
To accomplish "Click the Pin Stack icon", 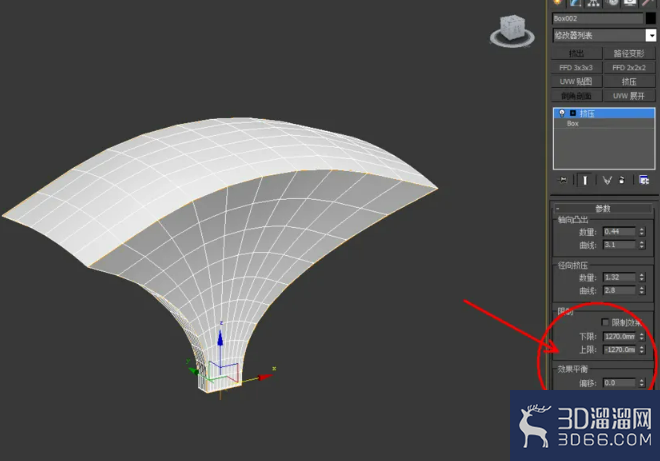I will pos(563,180).
